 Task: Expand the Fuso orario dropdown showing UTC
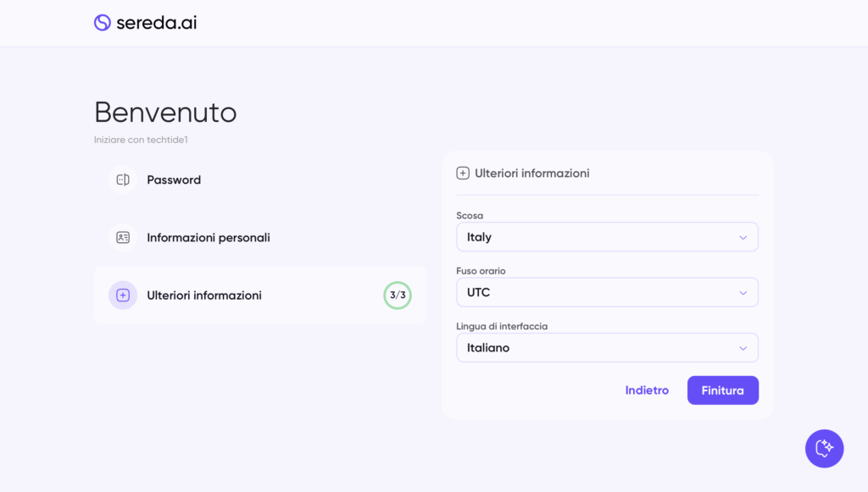coord(606,292)
